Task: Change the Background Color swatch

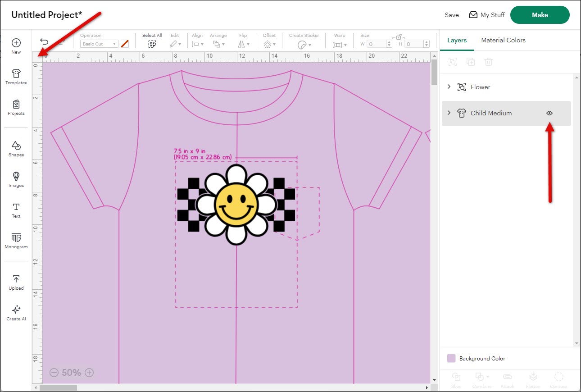Action: [x=451, y=358]
